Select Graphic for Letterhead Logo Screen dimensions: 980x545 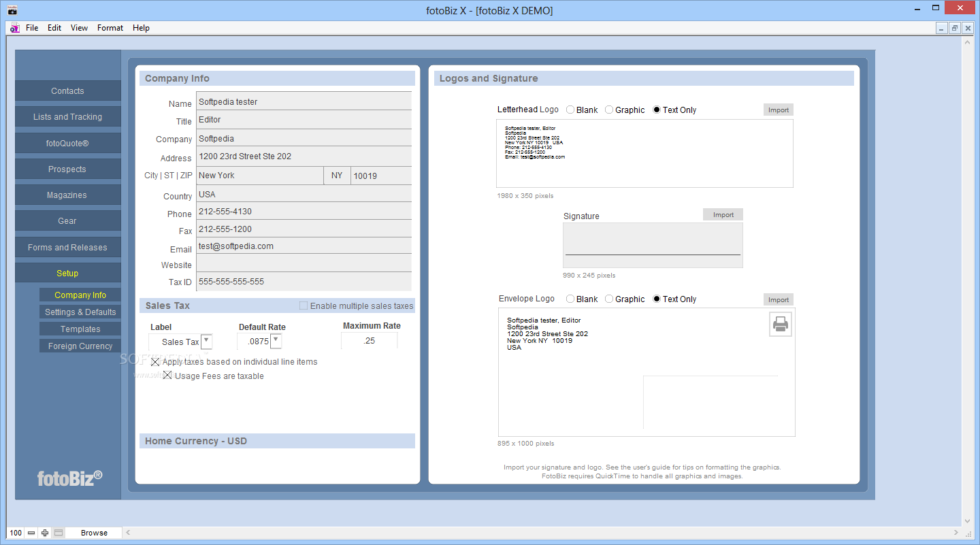pos(609,110)
